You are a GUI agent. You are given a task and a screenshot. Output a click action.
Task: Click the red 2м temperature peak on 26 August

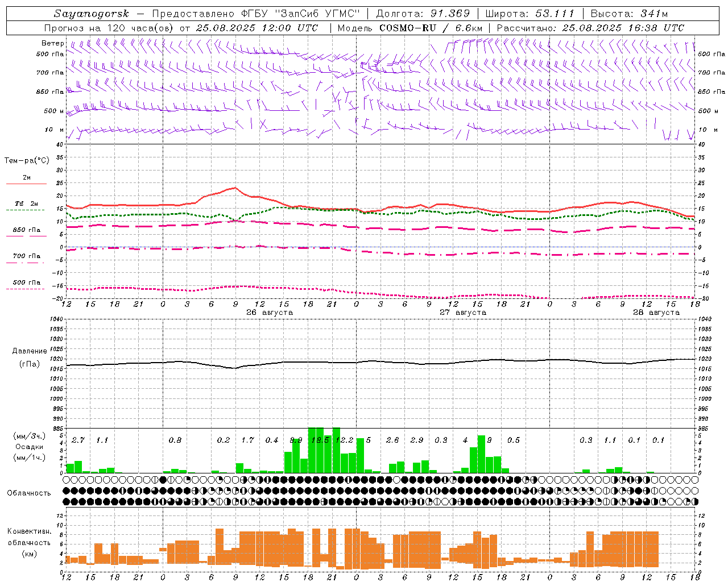click(234, 188)
